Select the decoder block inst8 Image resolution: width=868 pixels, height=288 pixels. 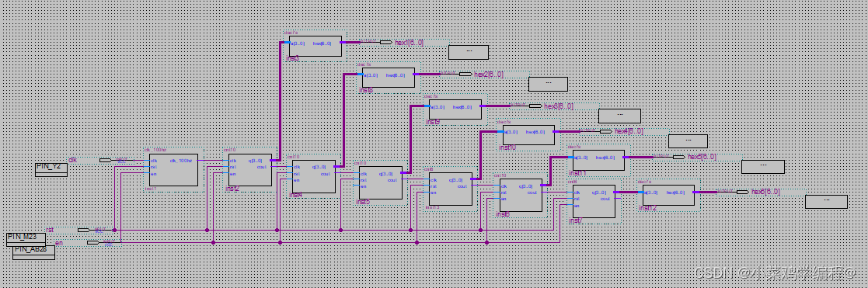point(388,78)
